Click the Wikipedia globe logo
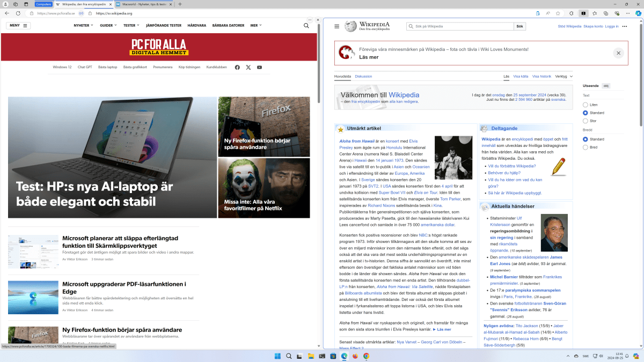 (350, 26)
